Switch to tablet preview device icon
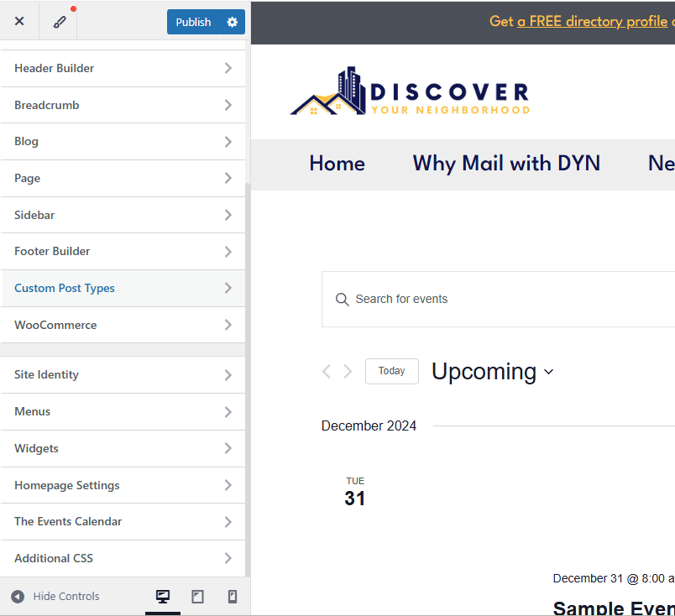This screenshot has width=675, height=616. [198, 597]
